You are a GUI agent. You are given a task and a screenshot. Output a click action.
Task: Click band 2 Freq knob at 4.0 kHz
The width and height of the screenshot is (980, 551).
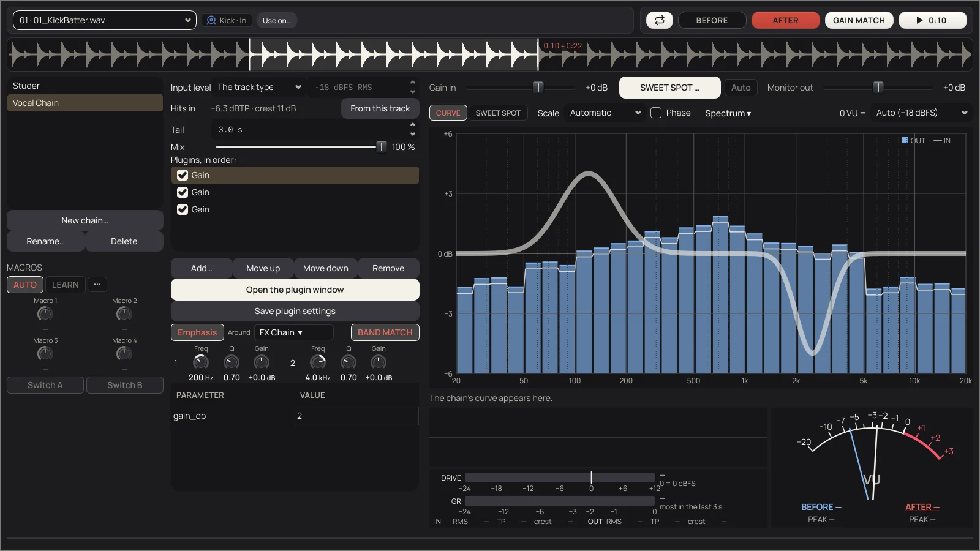318,362
